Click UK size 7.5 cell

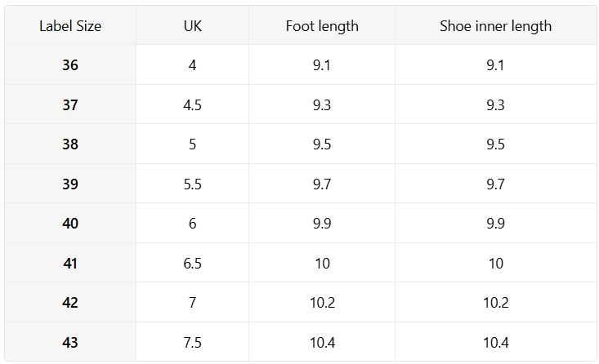(192, 343)
